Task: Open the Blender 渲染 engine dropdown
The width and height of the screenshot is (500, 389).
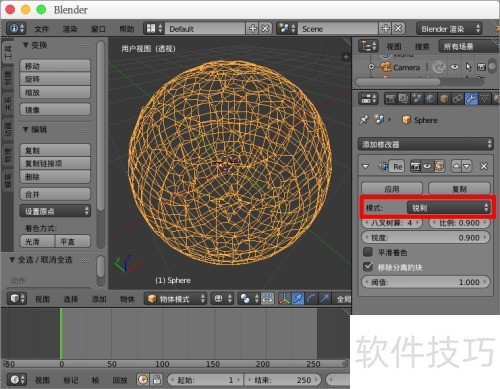Action: (449, 29)
